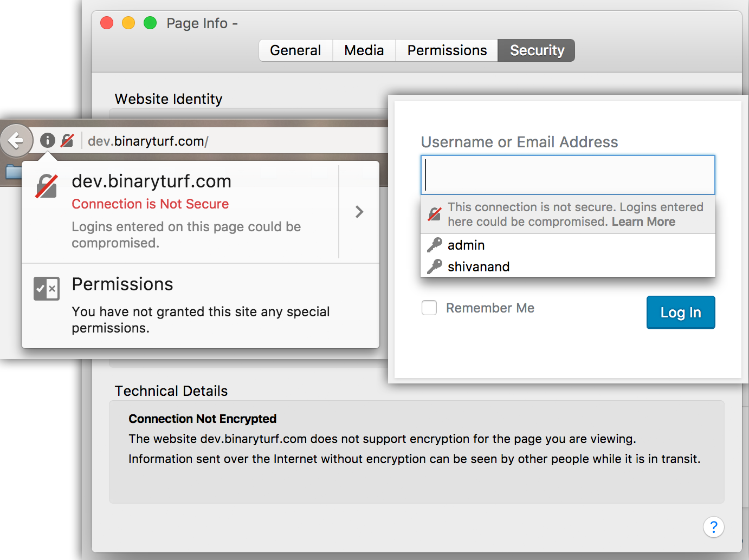Expand connection details with the right chevron
Image resolution: width=749 pixels, height=560 pixels.
[359, 212]
